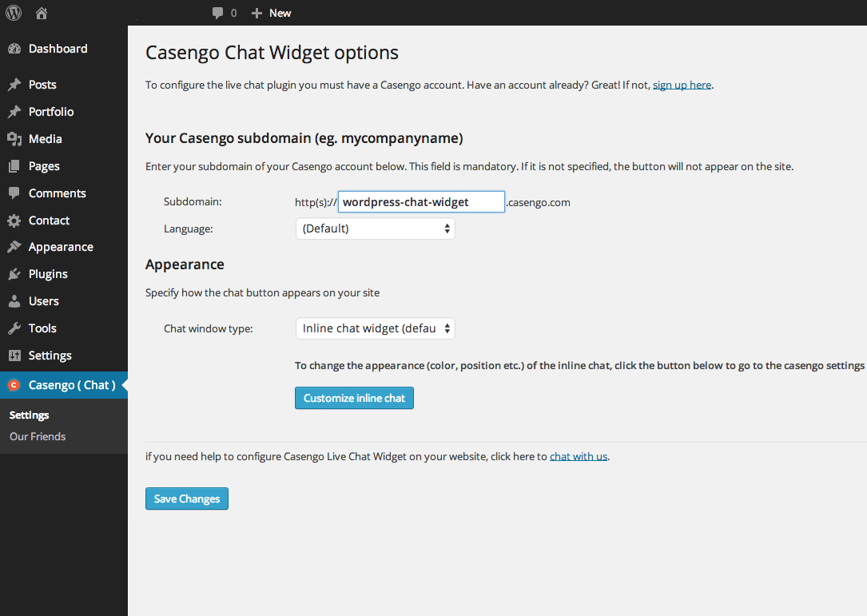This screenshot has width=867, height=616.
Task: Click the Users person icon
Action: (x=14, y=301)
